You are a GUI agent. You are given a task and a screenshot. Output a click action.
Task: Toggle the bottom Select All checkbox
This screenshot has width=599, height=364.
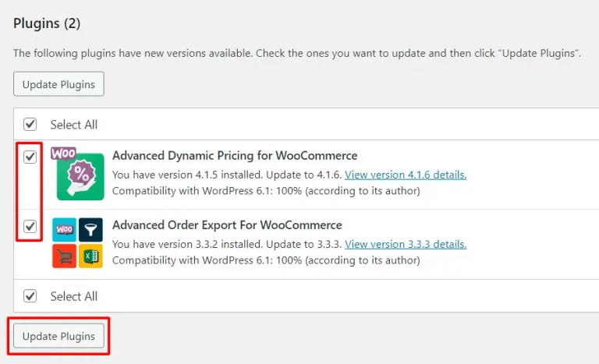coord(30,296)
